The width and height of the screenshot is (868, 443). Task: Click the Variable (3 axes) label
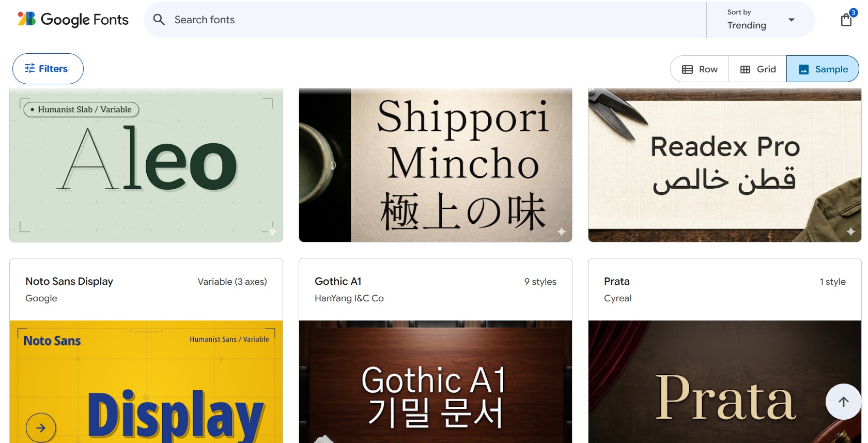[233, 282]
